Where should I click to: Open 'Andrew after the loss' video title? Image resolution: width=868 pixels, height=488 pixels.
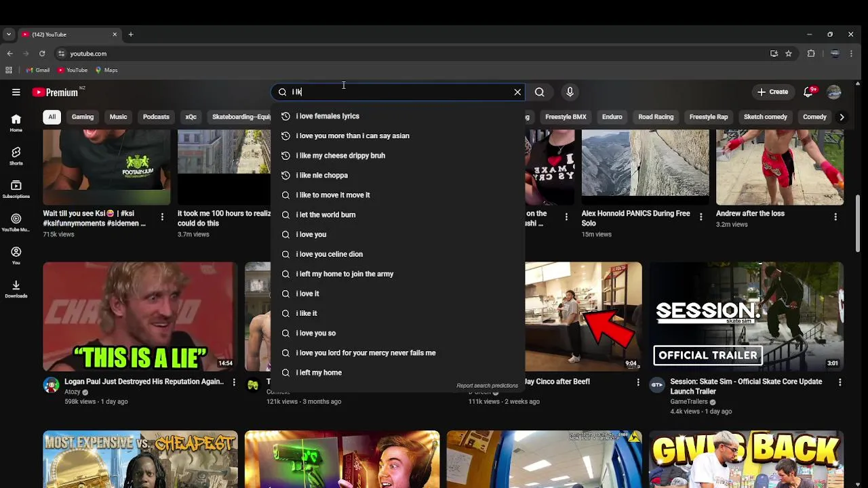(x=750, y=213)
